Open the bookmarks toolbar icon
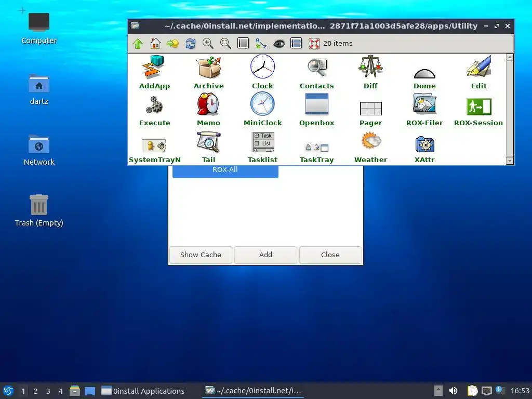532x399 pixels. (x=172, y=44)
